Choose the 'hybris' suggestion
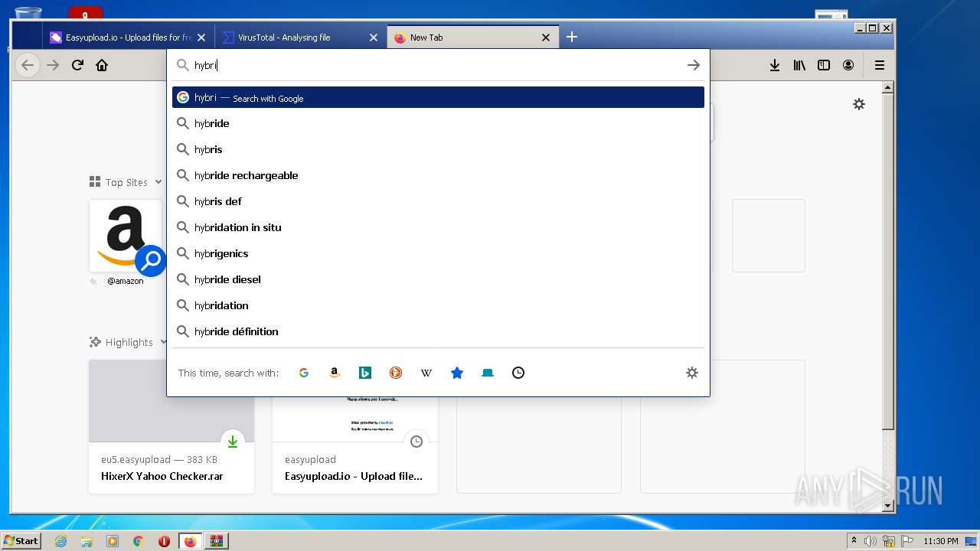Screen dimensions: 980x551 pos(438,149)
